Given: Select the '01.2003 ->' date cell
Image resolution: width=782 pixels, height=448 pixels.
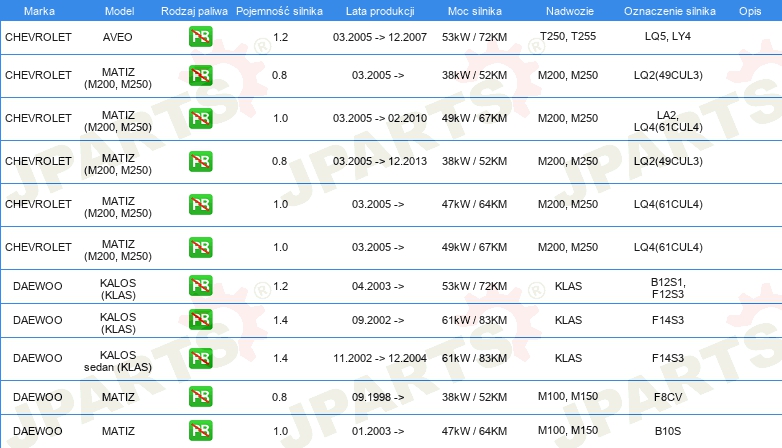Looking at the screenshot, I should click(x=378, y=431).
